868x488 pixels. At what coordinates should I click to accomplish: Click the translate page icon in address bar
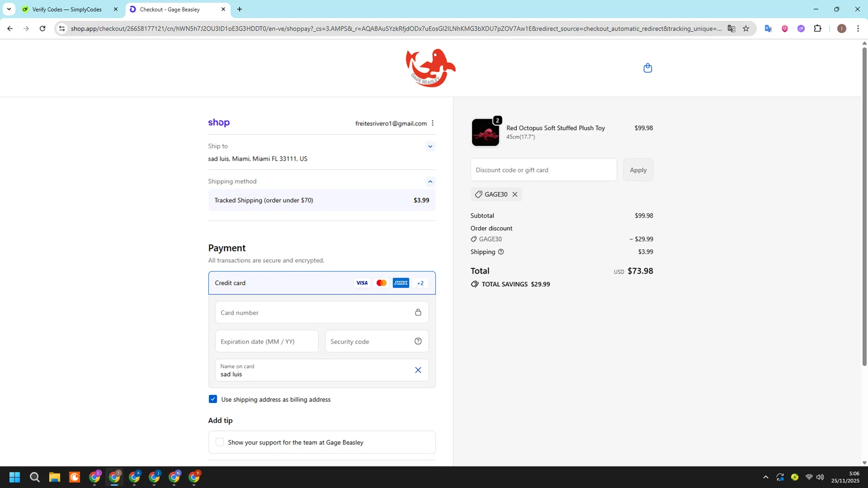point(731,28)
